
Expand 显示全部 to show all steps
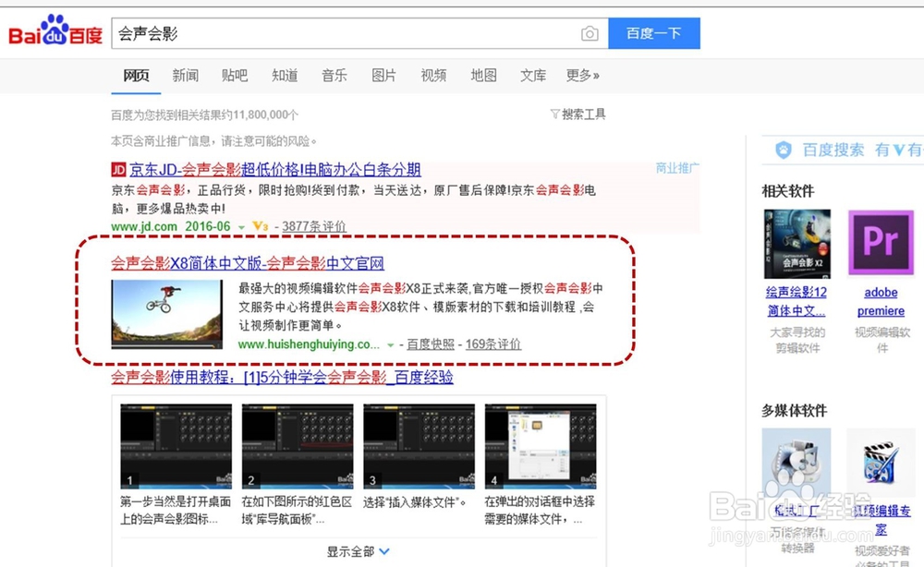pyautogui.click(x=359, y=551)
